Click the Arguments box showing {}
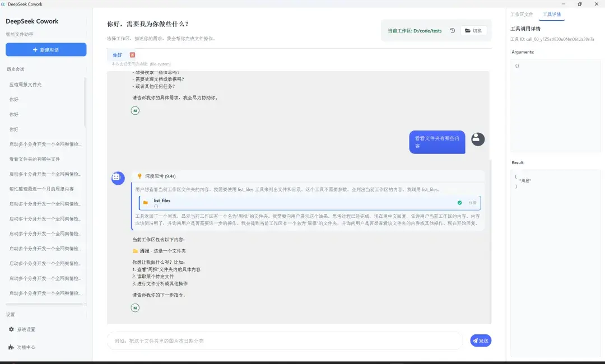605x364 pixels. [x=556, y=105]
